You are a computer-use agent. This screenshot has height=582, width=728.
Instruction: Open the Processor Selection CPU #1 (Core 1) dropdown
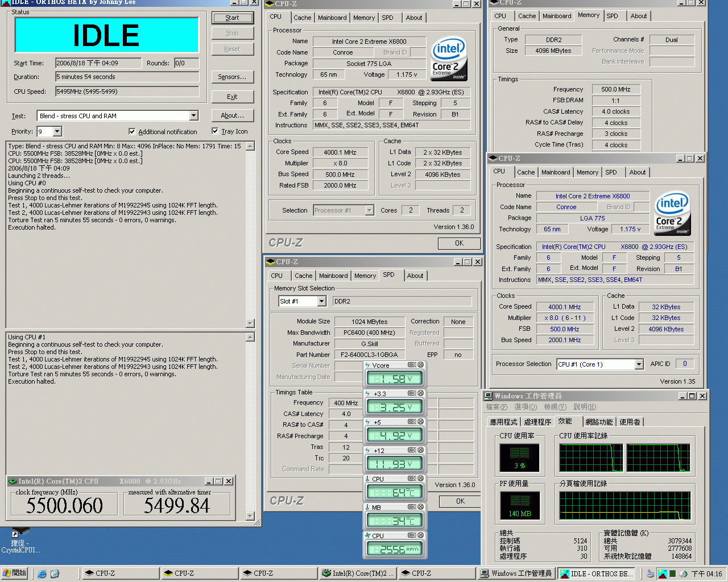tap(639, 364)
